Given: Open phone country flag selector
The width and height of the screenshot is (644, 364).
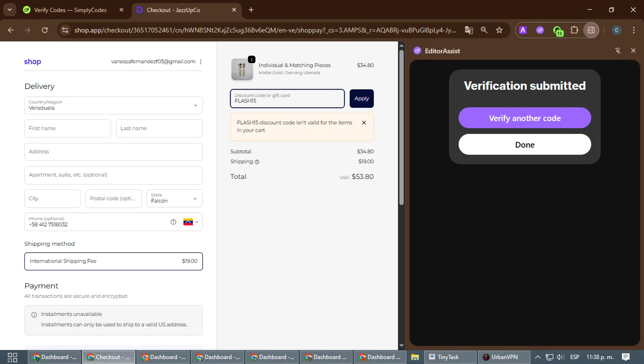Looking at the screenshot, I should click(x=191, y=222).
